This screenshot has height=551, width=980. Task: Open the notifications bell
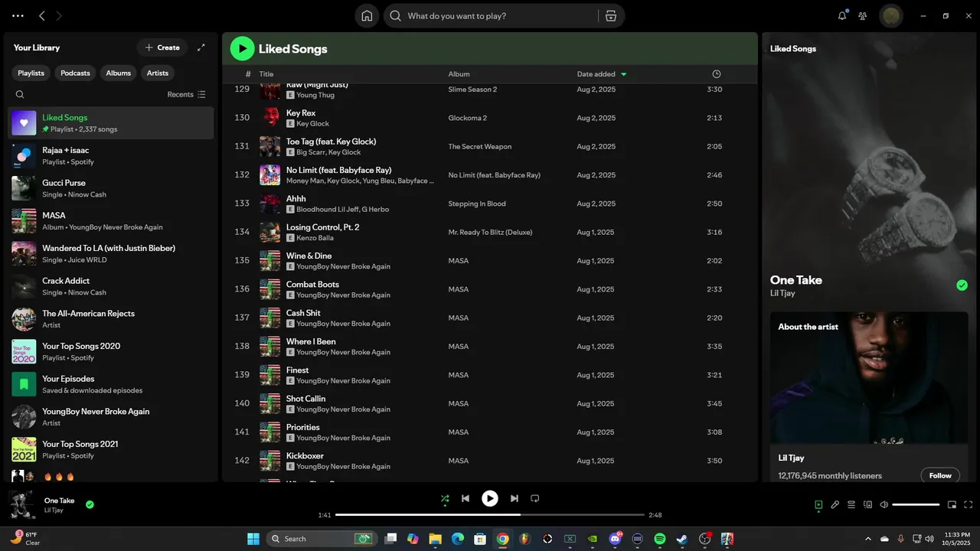[842, 15]
